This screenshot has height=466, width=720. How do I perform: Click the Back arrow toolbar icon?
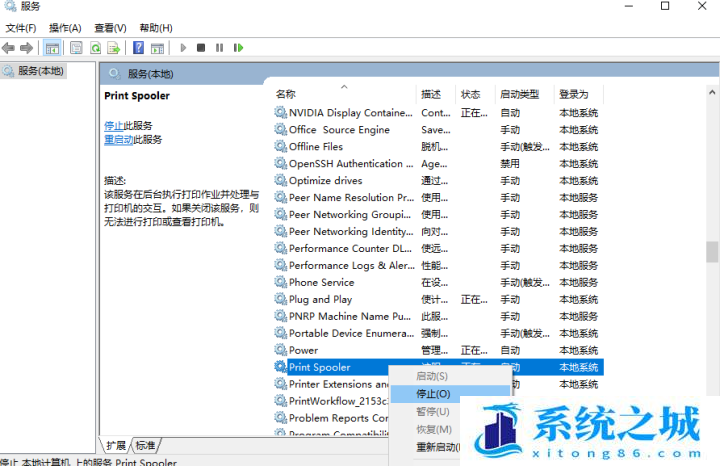point(8,48)
